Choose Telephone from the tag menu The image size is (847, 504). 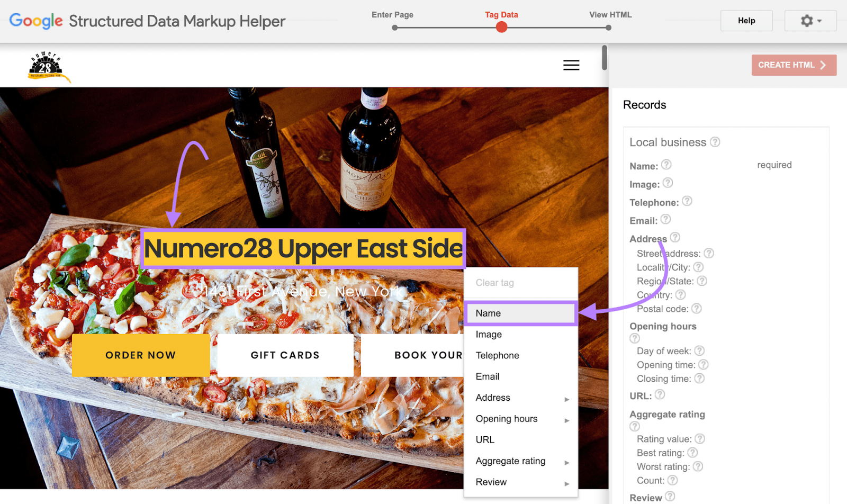[x=521, y=356]
